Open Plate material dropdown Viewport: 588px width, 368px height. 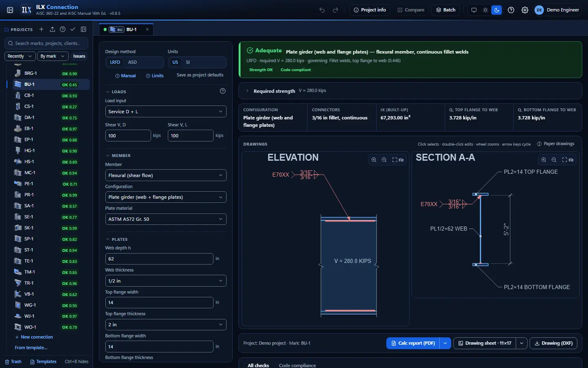tap(166, 219)
